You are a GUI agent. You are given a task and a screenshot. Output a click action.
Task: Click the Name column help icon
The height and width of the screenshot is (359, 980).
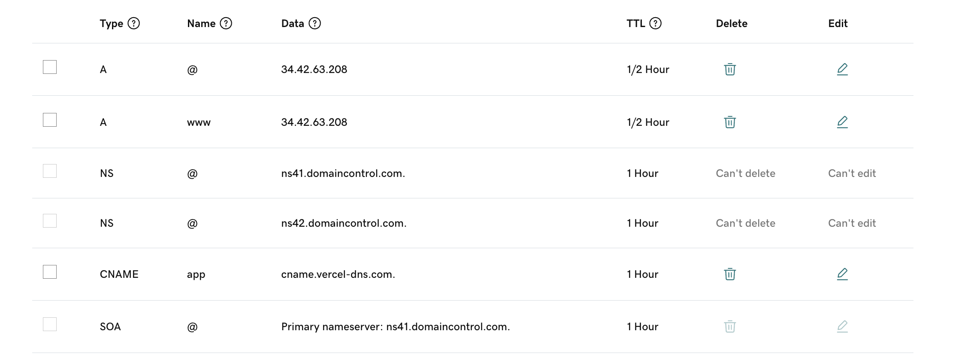pos(226,23)
